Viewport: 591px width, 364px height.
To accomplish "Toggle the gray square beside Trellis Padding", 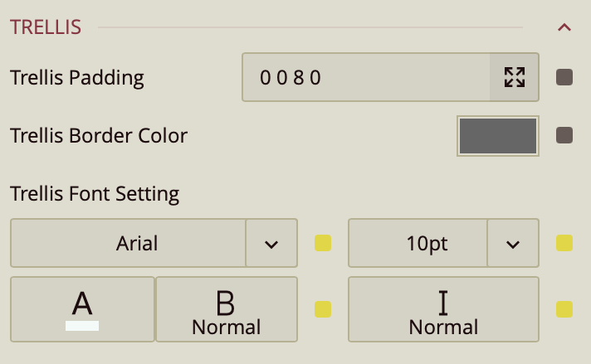I will [x=564, y=77].
